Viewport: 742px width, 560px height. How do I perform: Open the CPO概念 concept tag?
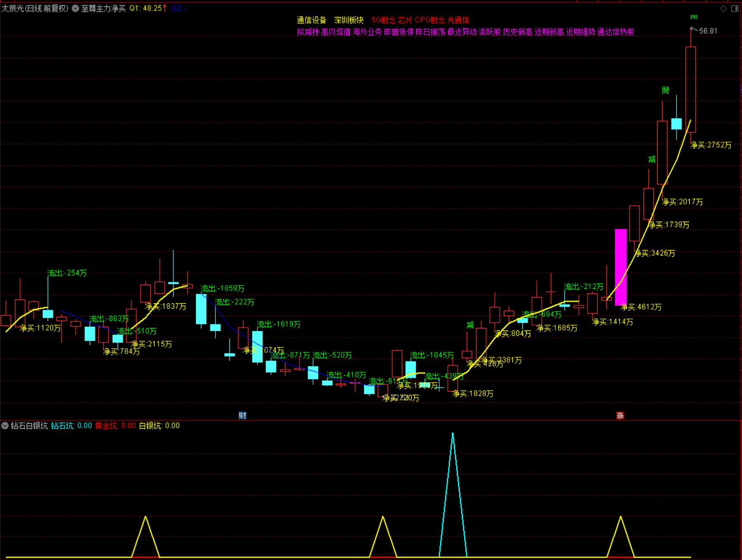pyautogui.click(x=430, y=20)
